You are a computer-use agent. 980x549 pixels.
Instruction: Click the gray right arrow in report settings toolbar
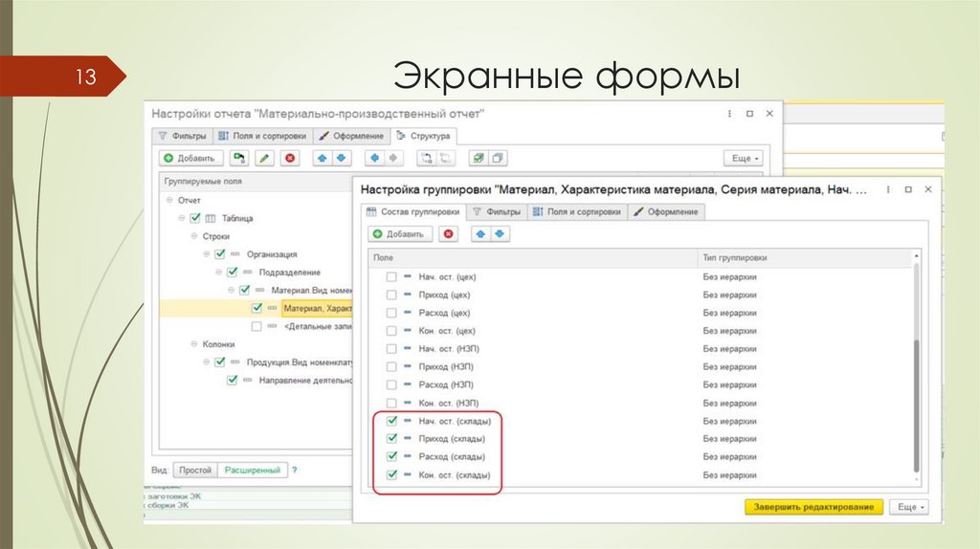(x=393, y=159)
